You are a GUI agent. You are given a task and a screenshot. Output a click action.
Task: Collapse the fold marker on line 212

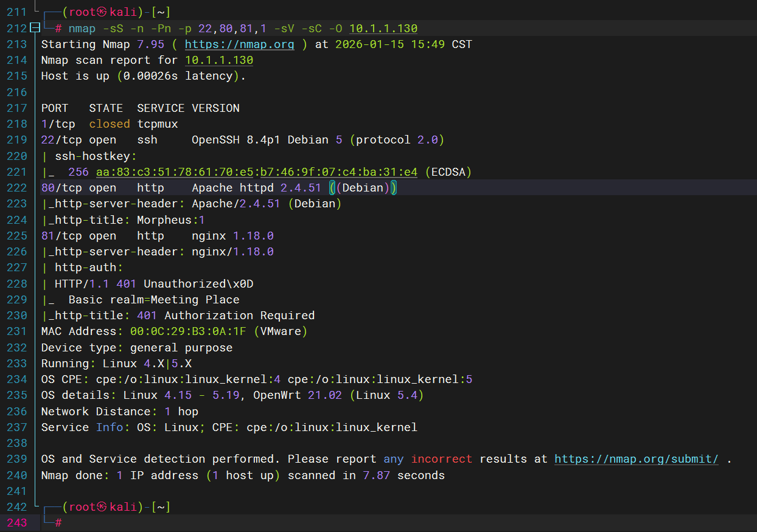coord(34,28)
